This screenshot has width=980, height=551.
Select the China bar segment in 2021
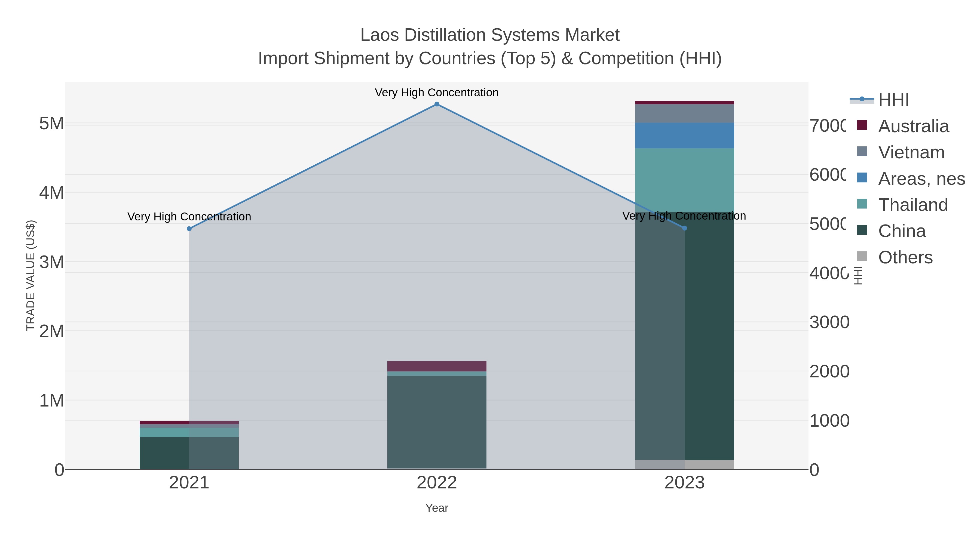[189, 453]
